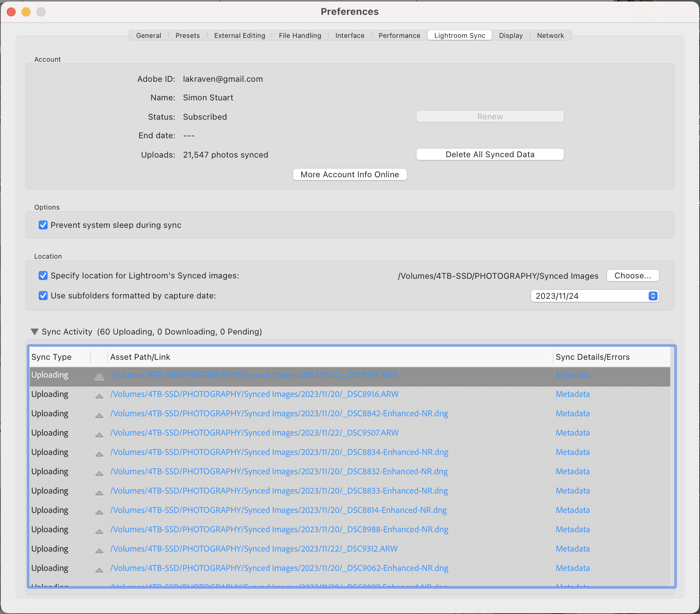Click the Renew button
This screenshot has height=614, width=700.
(x=490, y=117)
